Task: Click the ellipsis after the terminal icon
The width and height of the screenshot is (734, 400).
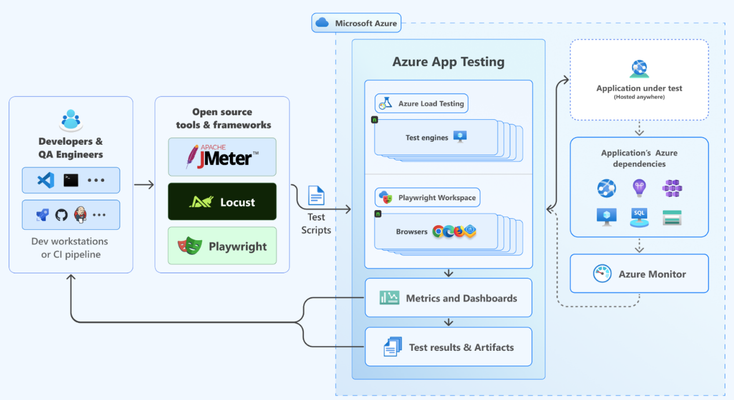Action: click(x=96, y=180)
